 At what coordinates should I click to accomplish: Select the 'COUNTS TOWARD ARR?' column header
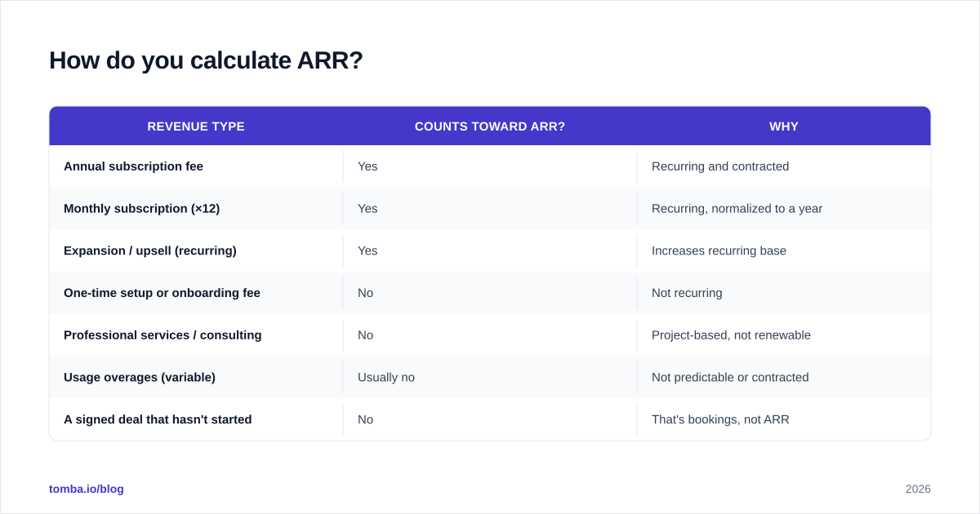pos(490,126)
